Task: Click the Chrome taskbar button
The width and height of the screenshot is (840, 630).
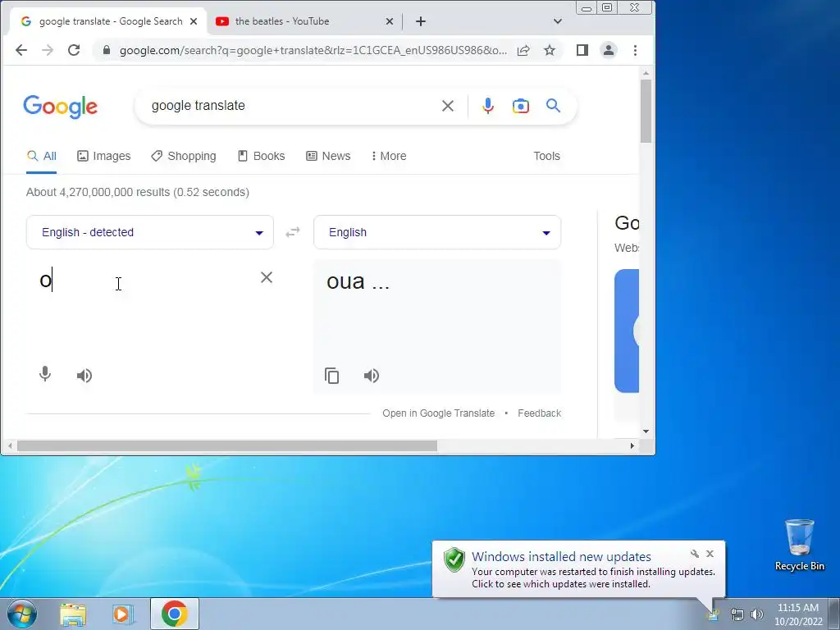Action: click(x=175, y=614)
